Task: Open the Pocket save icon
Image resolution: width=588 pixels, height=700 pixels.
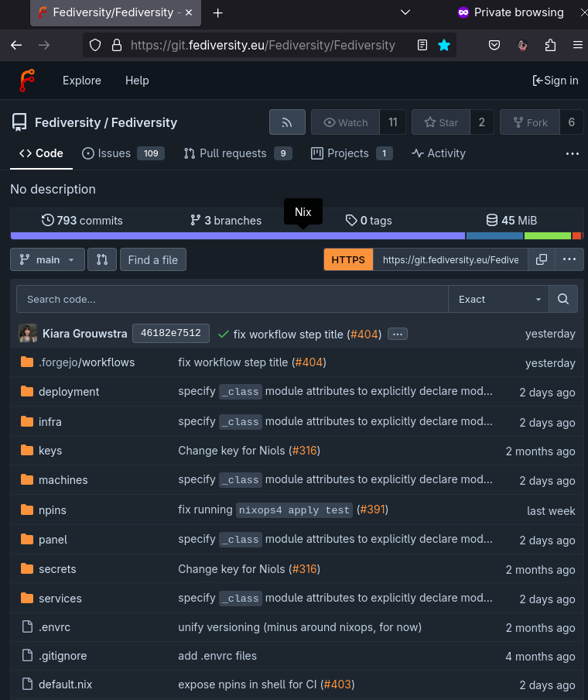Action: pos(494,45)
